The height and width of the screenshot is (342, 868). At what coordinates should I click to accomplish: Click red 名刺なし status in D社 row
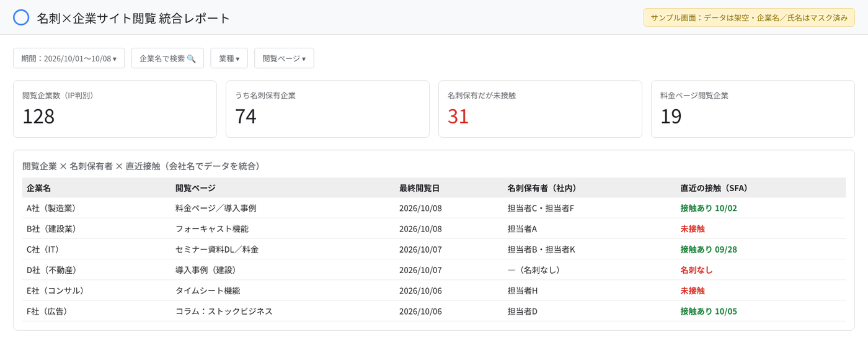pyautogui.click(x=696, y=269)
